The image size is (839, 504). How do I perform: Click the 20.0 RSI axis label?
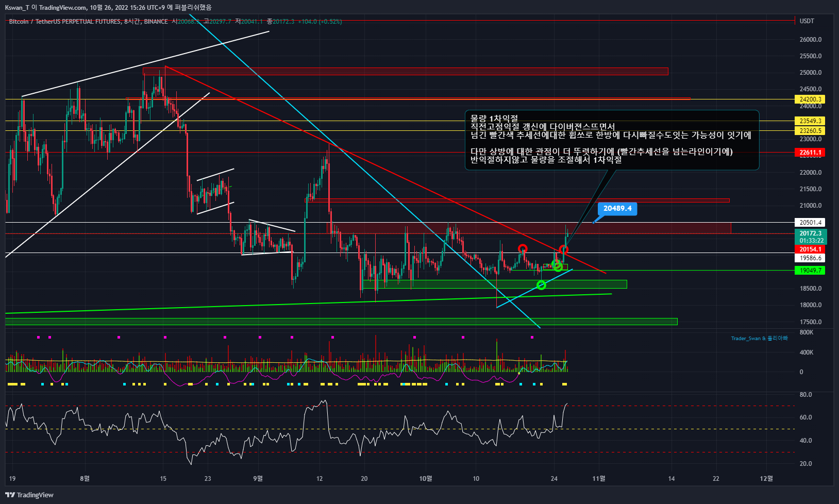806,464
